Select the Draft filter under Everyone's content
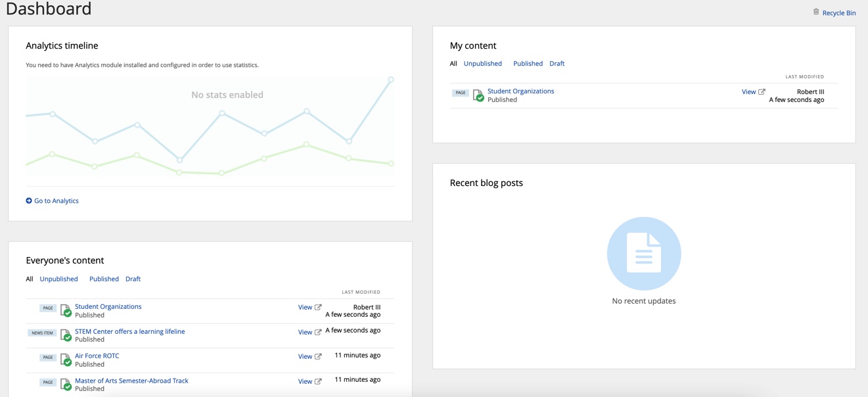The height and width of the screenshot is (397, 868). click(x=133, y=279)
